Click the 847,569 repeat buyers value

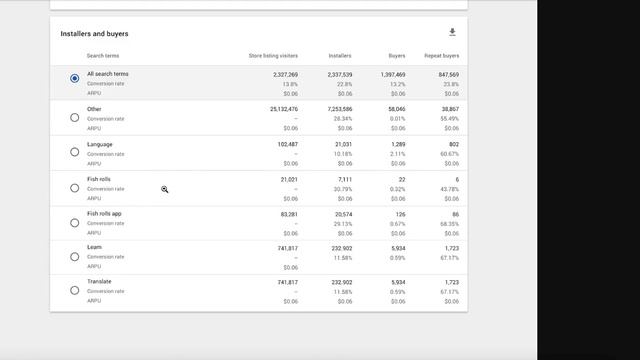point(449,75)
